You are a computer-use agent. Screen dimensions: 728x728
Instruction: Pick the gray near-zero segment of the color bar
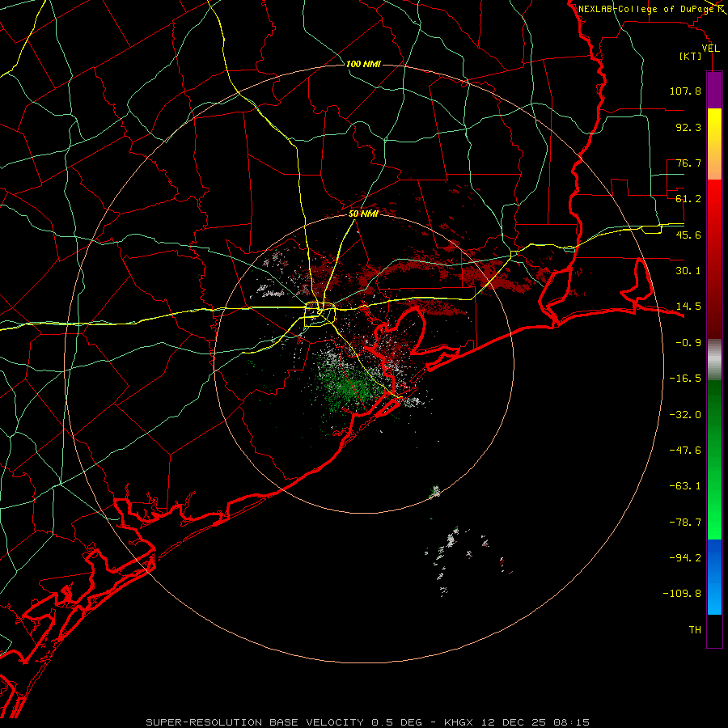point(714,360)
